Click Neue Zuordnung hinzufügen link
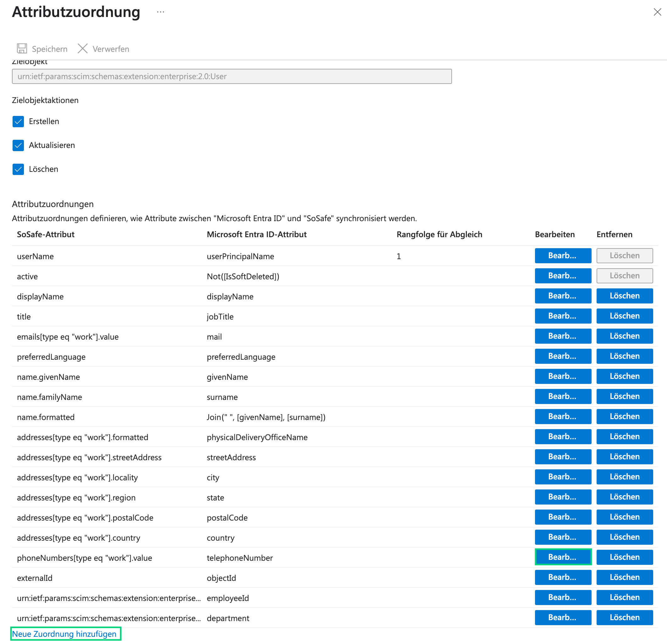The width and height of the screenshot is (667, 644). tap(64, 634)
